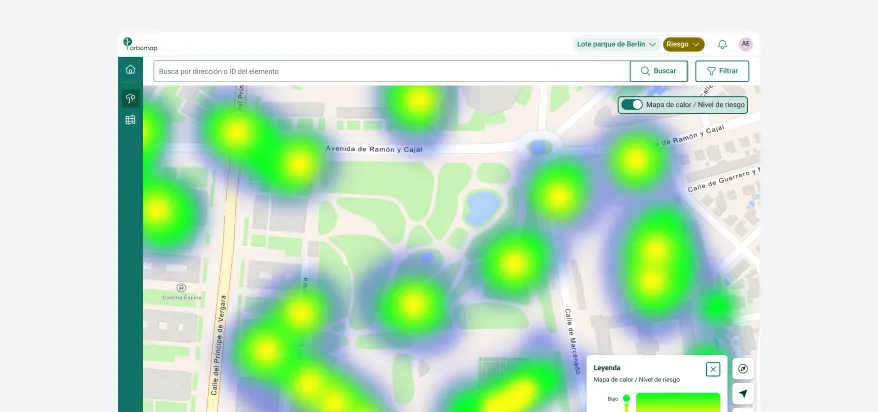Viewport: 878px width, 412px height.
Task: Toggle the Mapa de calor heat map switch
Action: (x=632, y=105)
